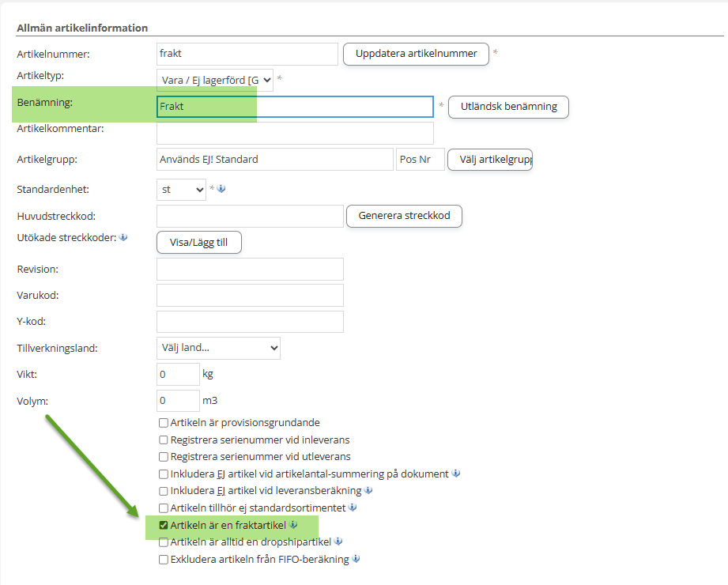The width and height of the screenshot is (728, 585).
Task: Uncheck 'Artikeln är en fraktartikel' checkbox
Action: (x=164, y=525)
